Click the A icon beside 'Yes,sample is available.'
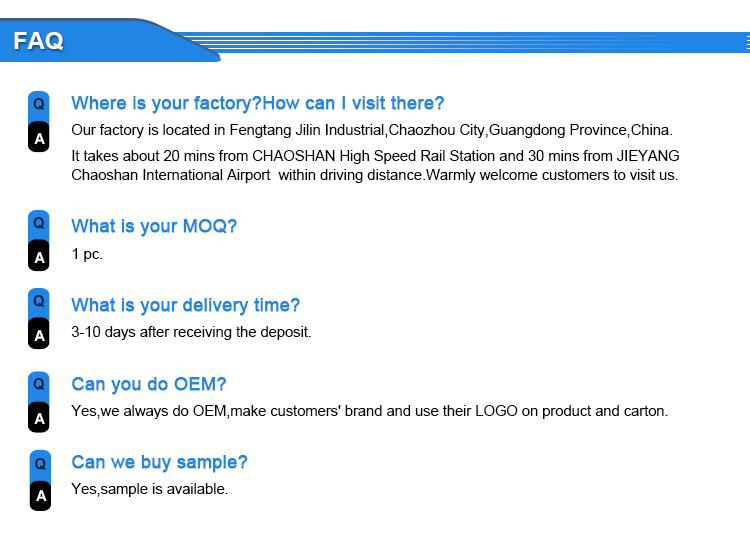The width and height of the screenshot is (750, 542). (39, 495)
